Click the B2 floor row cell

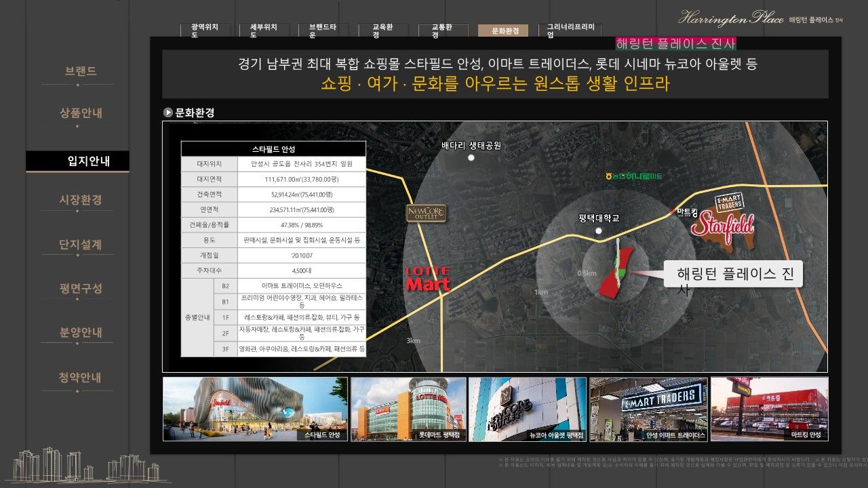(225, 286)
